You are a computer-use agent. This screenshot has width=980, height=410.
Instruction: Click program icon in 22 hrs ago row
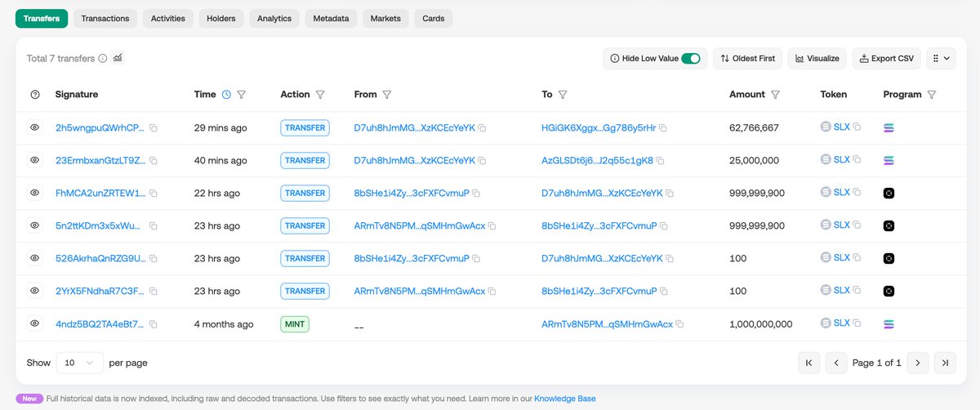click(889, 194)
